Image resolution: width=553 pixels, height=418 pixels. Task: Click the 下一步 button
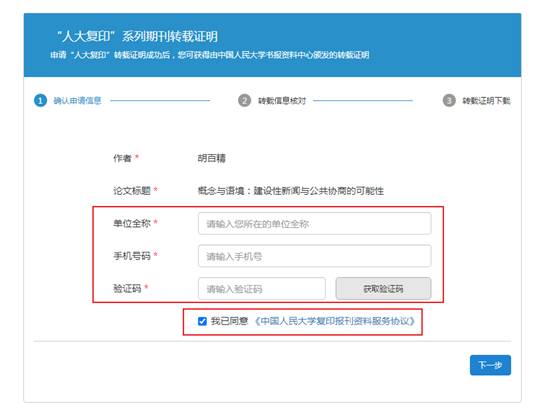point(490,365)
